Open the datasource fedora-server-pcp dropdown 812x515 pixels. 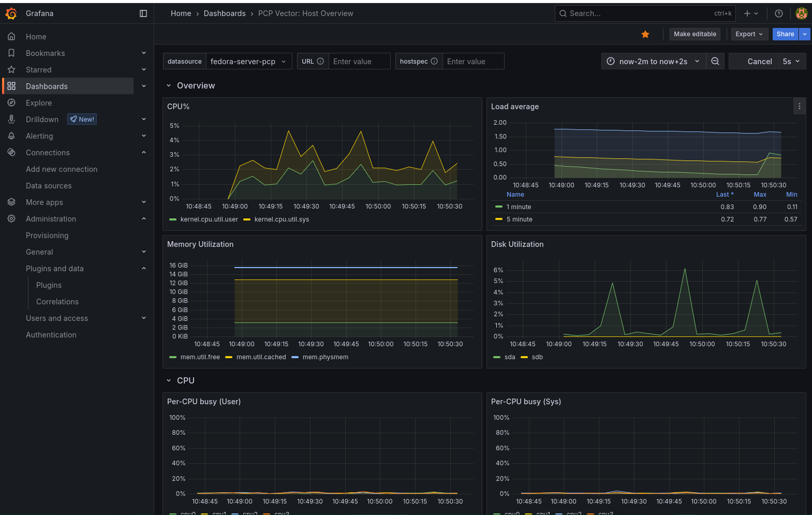point(248,61)
